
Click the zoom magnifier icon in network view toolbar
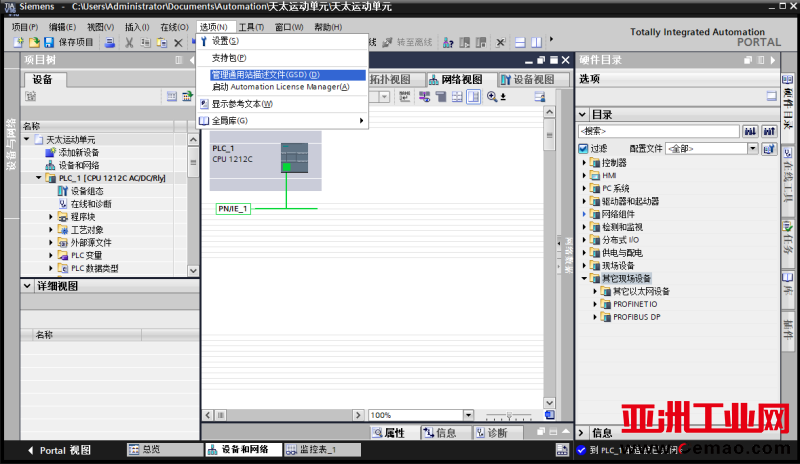pos(492,96)
